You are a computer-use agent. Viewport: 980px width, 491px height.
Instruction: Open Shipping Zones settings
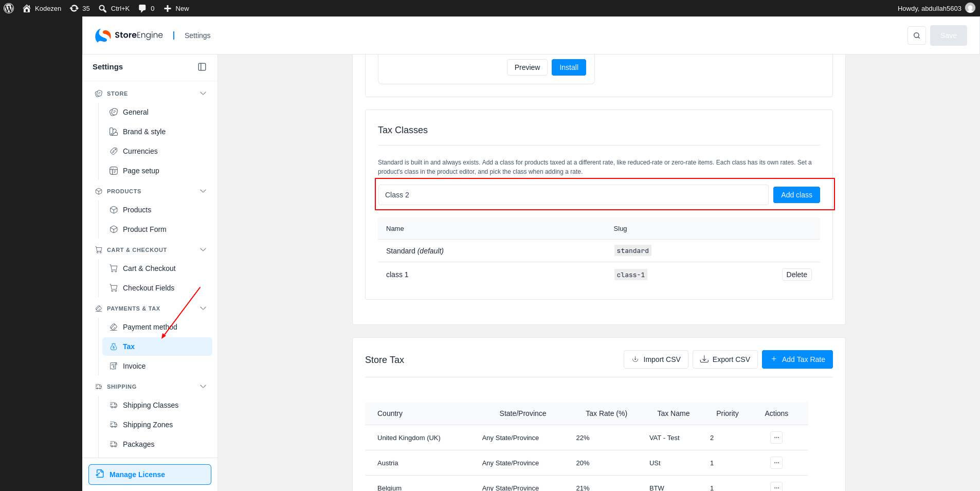tap(157, 425)
